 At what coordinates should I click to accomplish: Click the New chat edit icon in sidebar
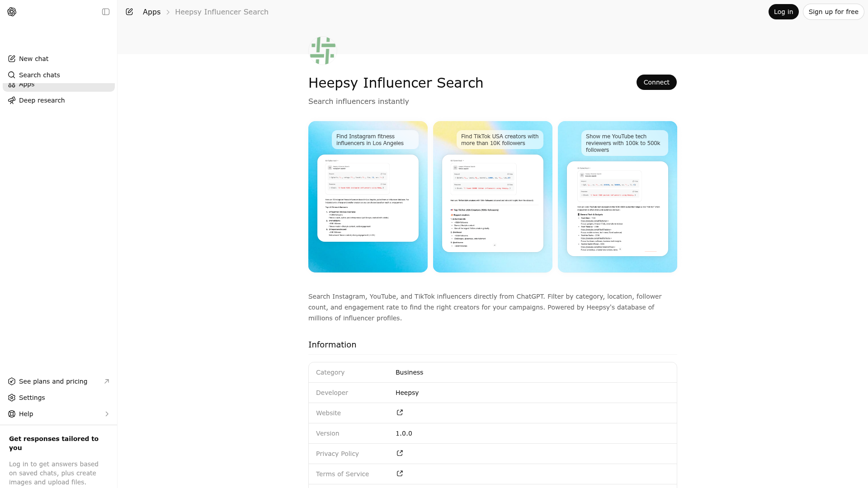tap(12, 59)
